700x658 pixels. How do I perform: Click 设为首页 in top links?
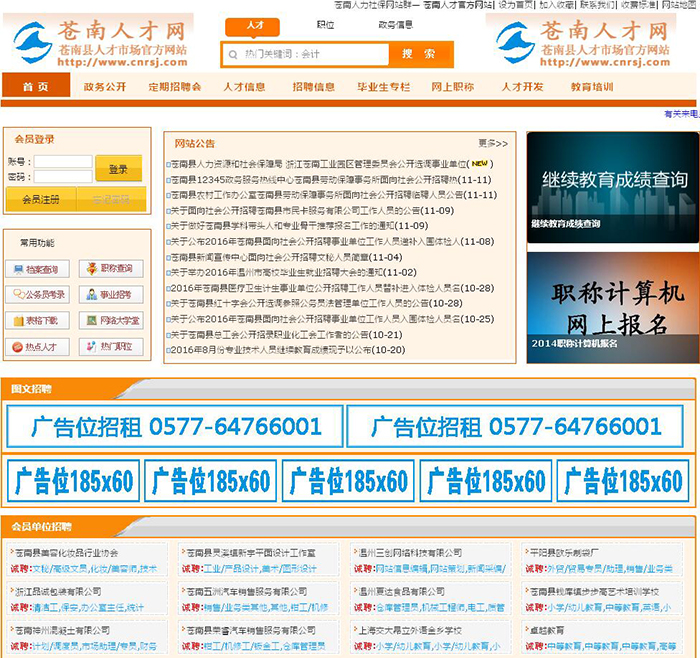(516, 4)
